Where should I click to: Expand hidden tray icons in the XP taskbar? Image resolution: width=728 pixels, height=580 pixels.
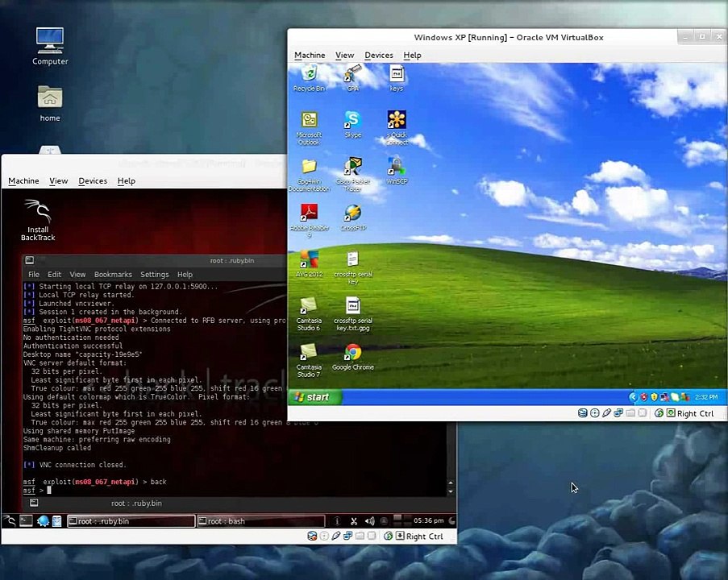633,397
